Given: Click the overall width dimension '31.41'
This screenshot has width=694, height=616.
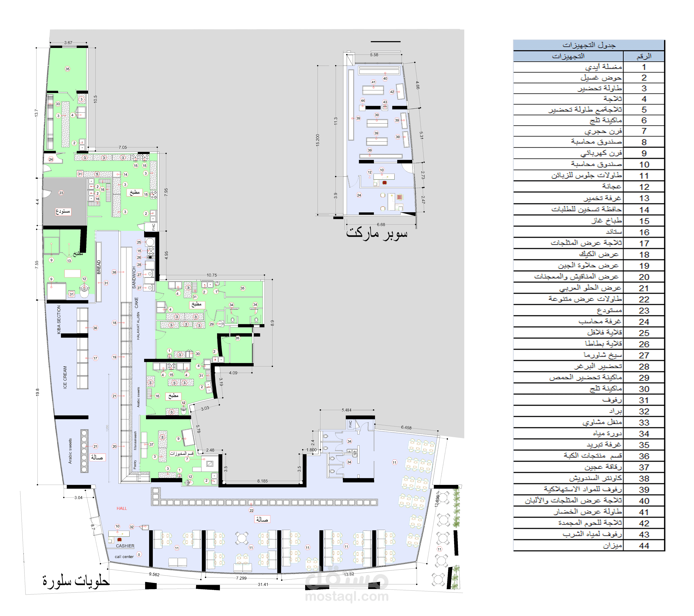Looking at the screenshot, I should pos(263,585).
